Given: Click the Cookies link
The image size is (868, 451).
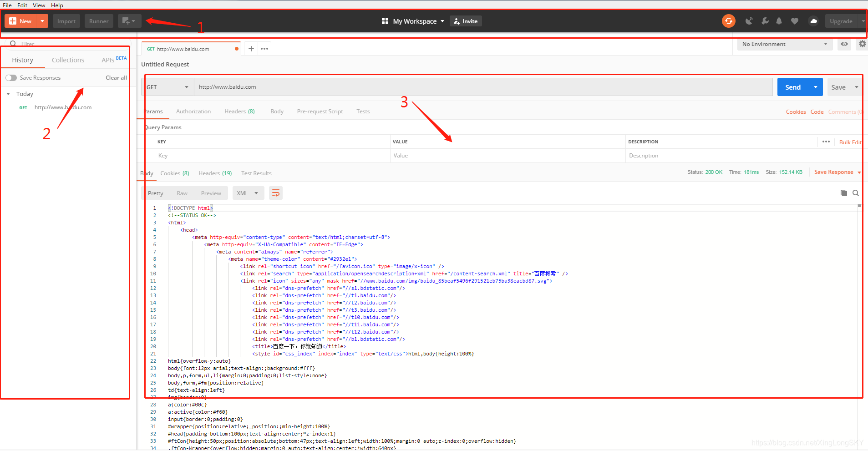Looking at the screenshot, I should pos(796,112).
